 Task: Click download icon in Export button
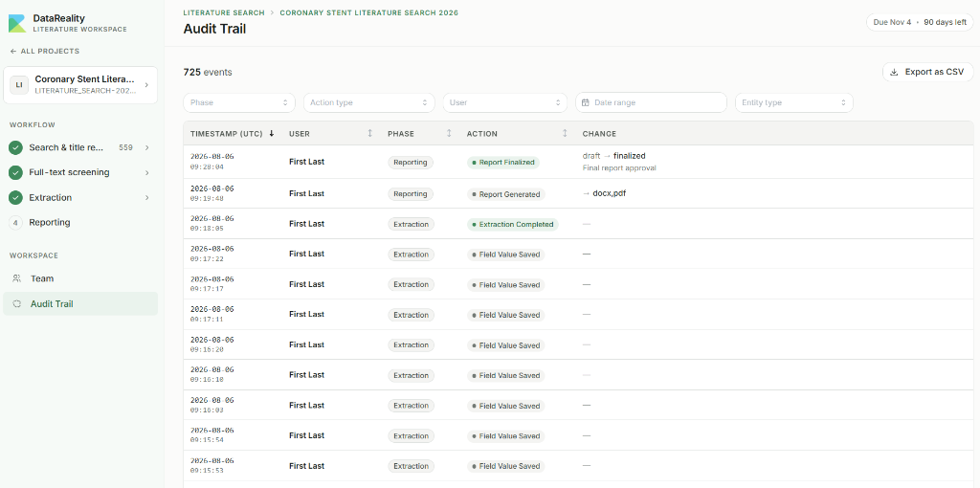tap(895, 72)
